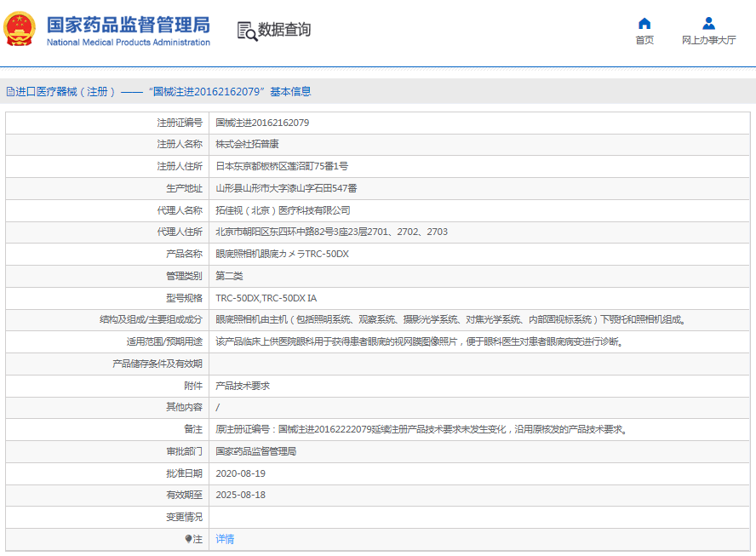Image resolution: width=756 pixels, height=556 pixels.
Task: Click the national emblem logo
Action: (19, 30)
